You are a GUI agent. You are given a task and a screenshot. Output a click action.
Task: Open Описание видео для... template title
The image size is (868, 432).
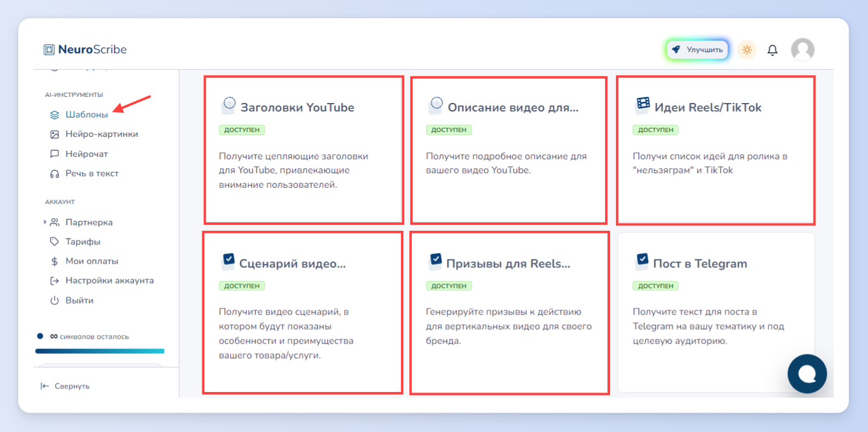click(513, 108)
